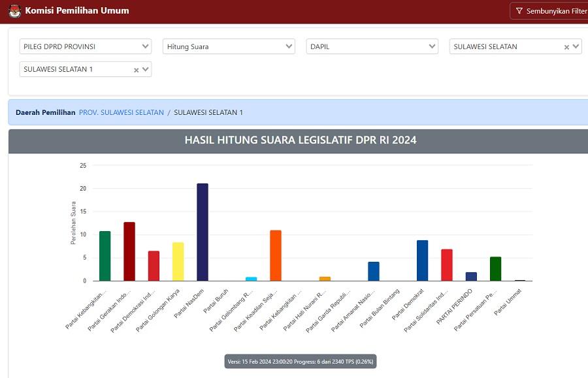
Task: Select the orange Partai Keadilan Sejahtera bar
Action: (x=276, y=255)
